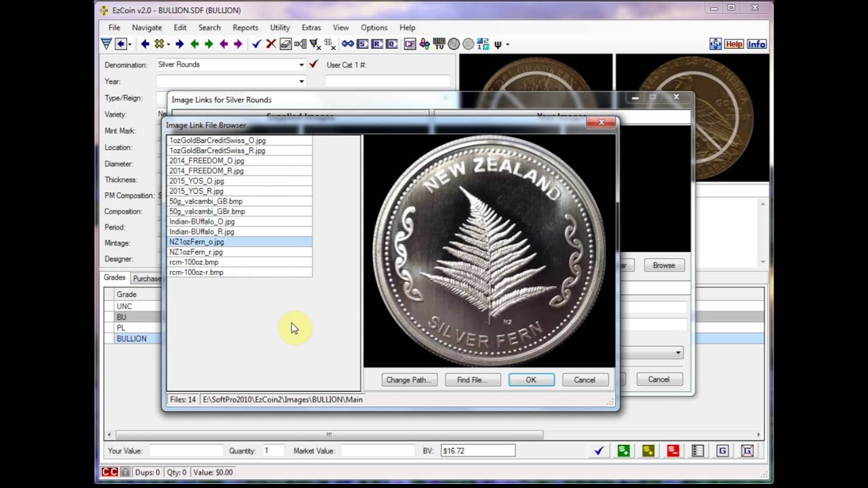Viewport: 868px width, 488px height.
Task: Click the Find File button
Action: [473, 380]
